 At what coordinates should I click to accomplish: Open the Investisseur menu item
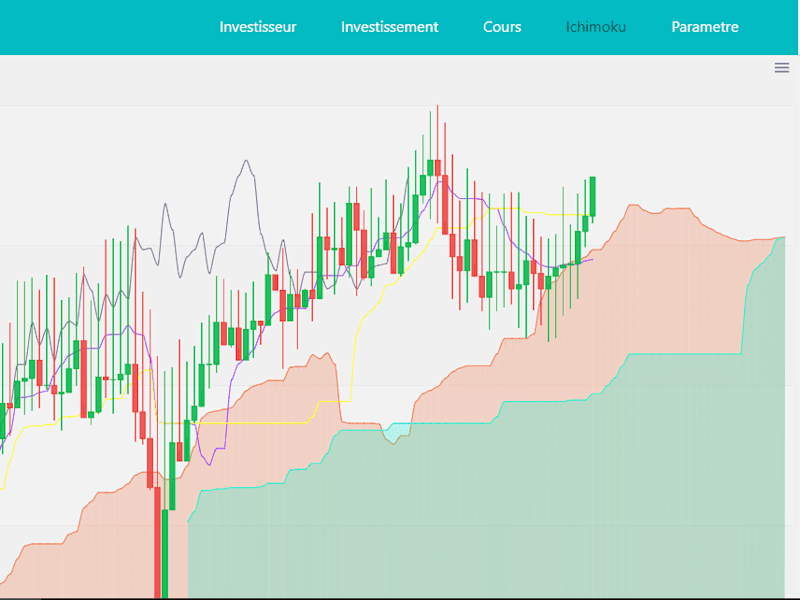tap(258, 27)
